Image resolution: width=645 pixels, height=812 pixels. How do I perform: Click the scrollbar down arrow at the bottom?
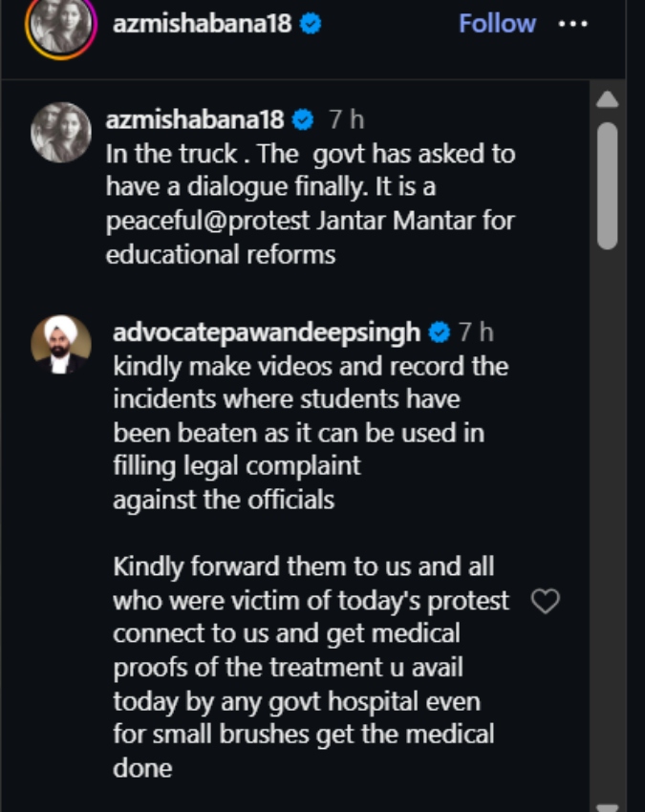tap(607, 807)
